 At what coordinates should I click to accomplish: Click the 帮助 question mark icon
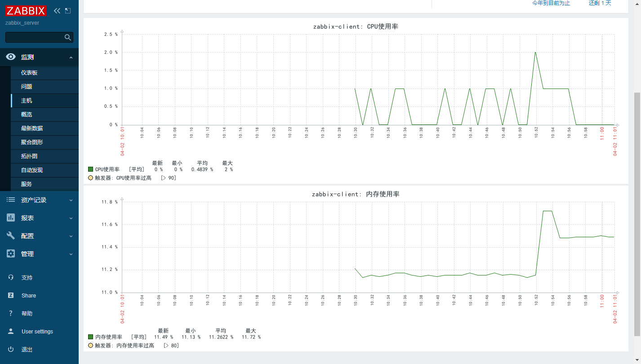click(11, 314)
